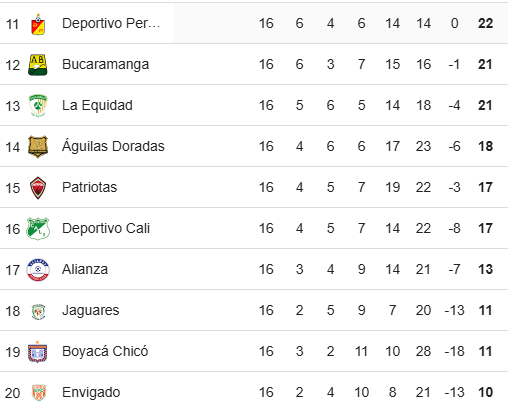Open the La Equidad team name link
The width and height of the screenshot is (508, 411).
(97, 105)
